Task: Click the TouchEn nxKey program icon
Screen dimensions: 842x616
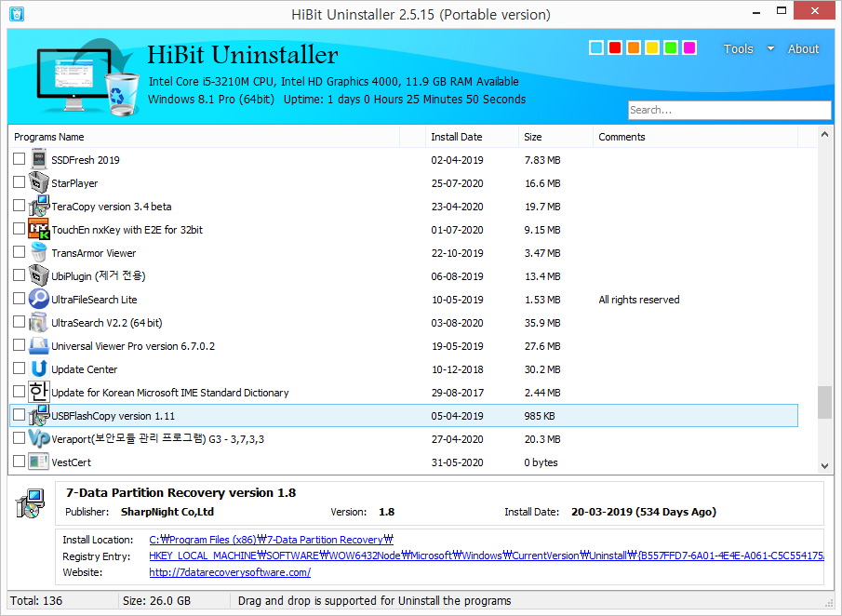Action: coord(39,229)
